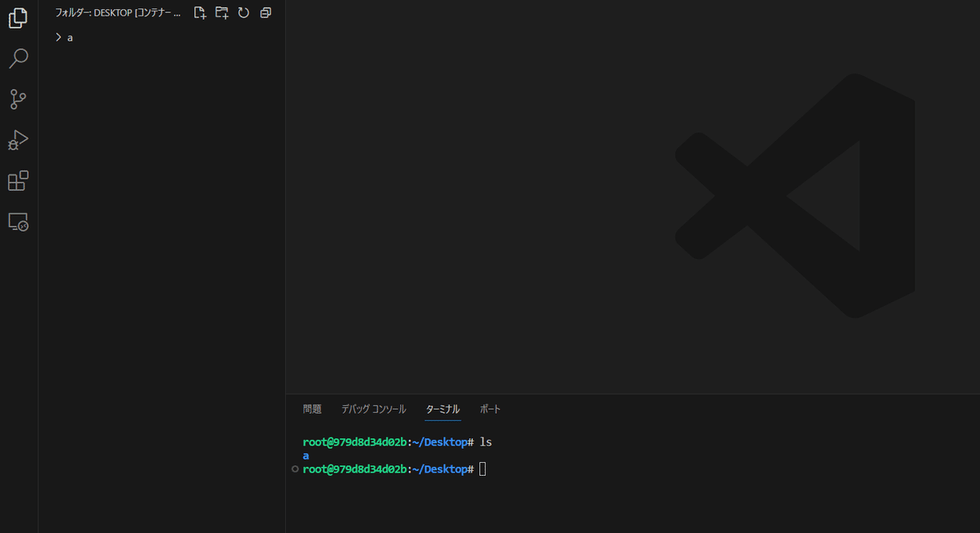Create a new file in Explorer

pos(200,13)
